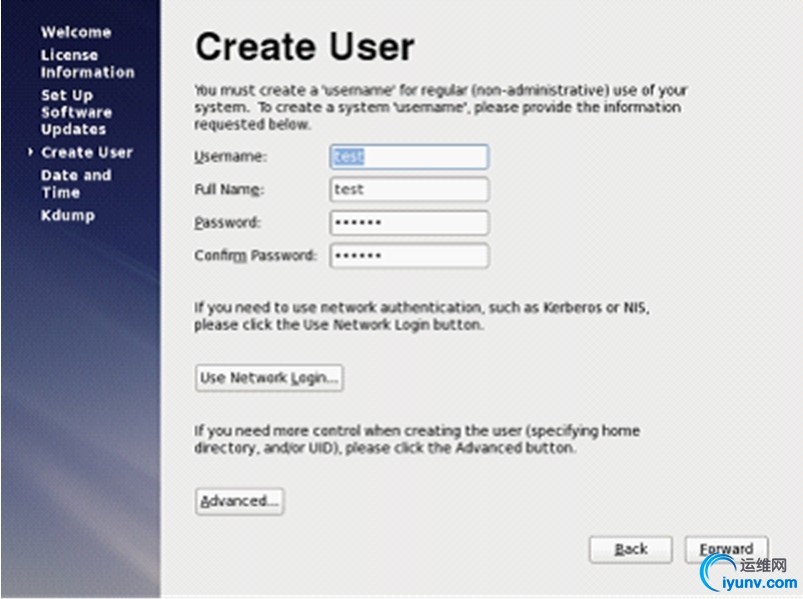Select License Information in the sidebar
Screen dimensions: 803x599
pyautogui.click(x=88, y=63)
